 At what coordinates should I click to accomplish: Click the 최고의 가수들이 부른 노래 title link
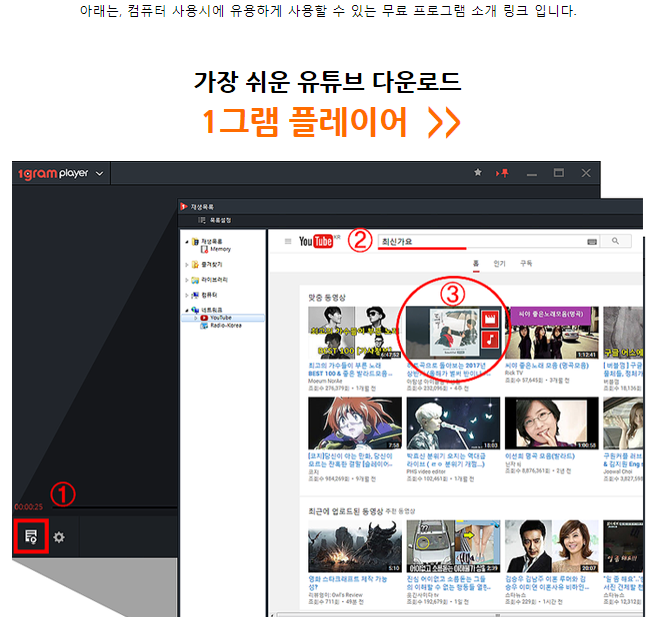350,370
